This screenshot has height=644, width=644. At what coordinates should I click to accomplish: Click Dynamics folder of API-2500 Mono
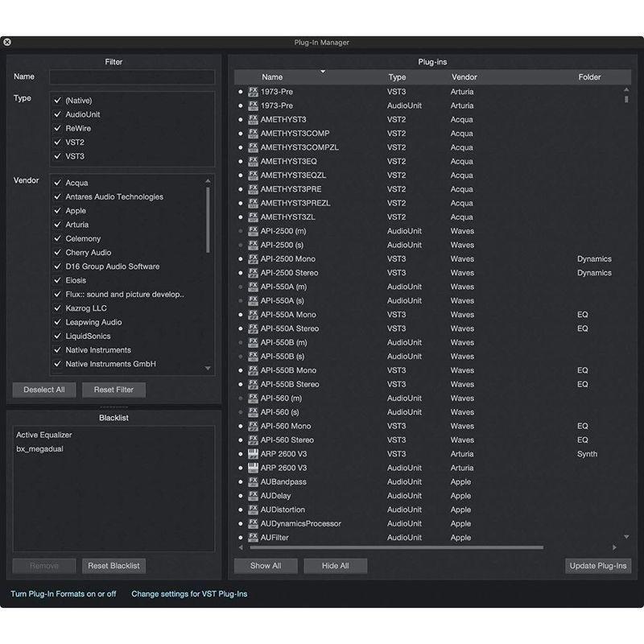(x=594, y=258)
